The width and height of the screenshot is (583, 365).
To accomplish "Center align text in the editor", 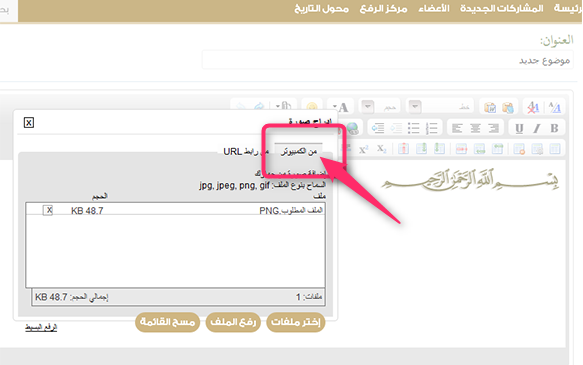I will 475,128.
